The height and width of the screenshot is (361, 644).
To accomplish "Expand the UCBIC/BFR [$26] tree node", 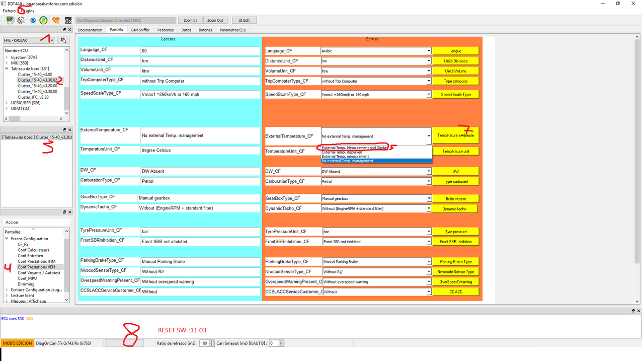I will coord(7,103).
